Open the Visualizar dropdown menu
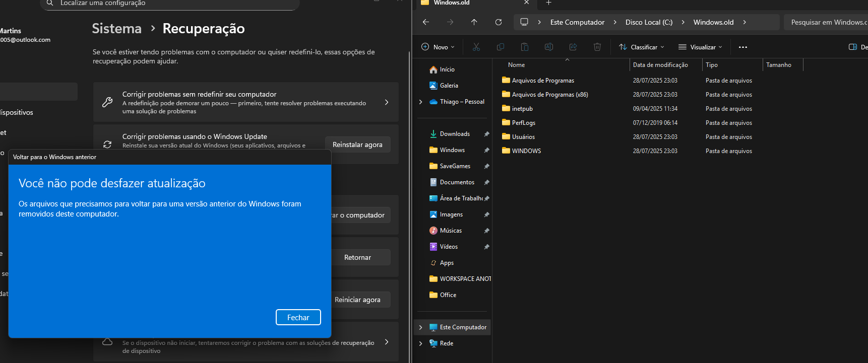Viewport: 868px width, 363px height. point(700,47)
